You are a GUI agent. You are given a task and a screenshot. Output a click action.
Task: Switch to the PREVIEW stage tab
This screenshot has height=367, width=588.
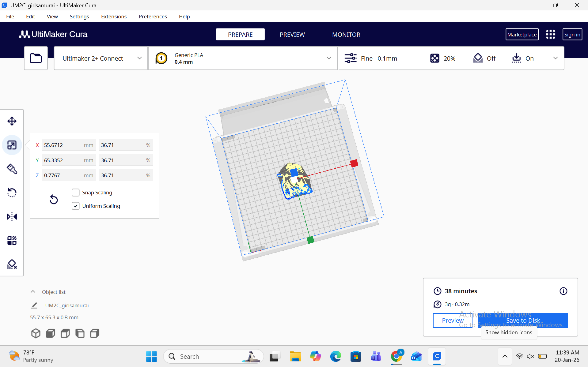(292, 35)
